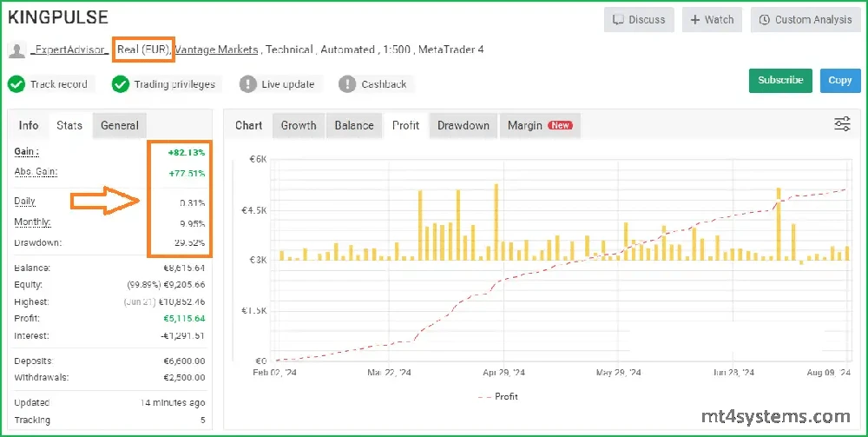The height and width of the screenshot is (437, 868).
Task: Click the Live update warning icon
Action: tap(247, 84)
